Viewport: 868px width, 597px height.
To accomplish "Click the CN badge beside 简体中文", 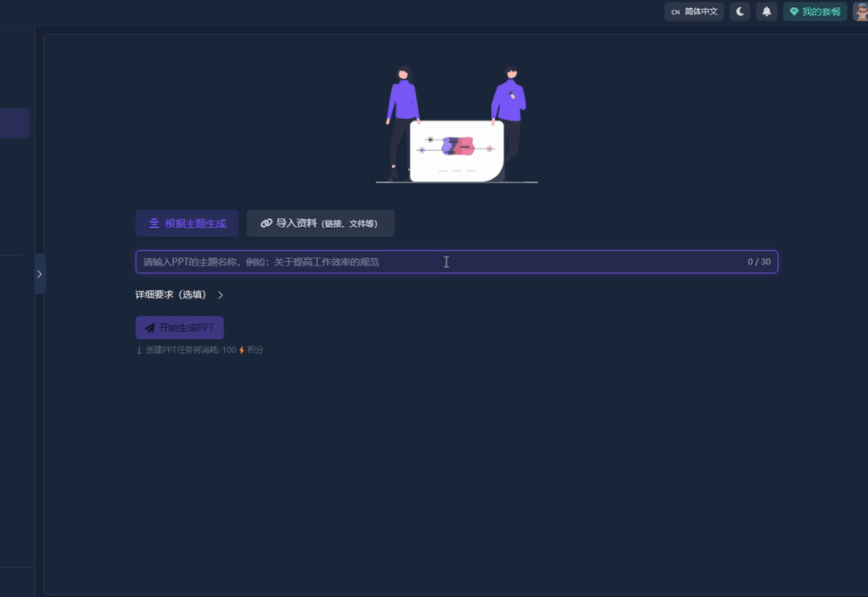I will pyautogui.click(x=676, y=12).
